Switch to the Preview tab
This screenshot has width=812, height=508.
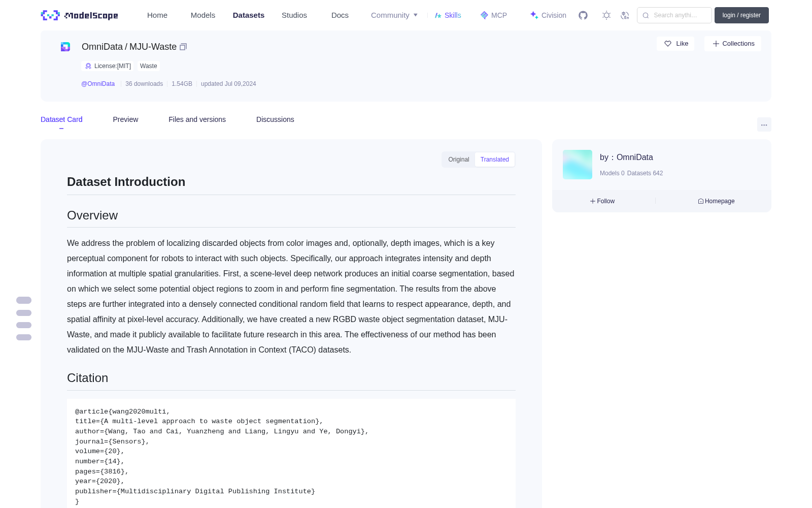[x=125, y=119]
